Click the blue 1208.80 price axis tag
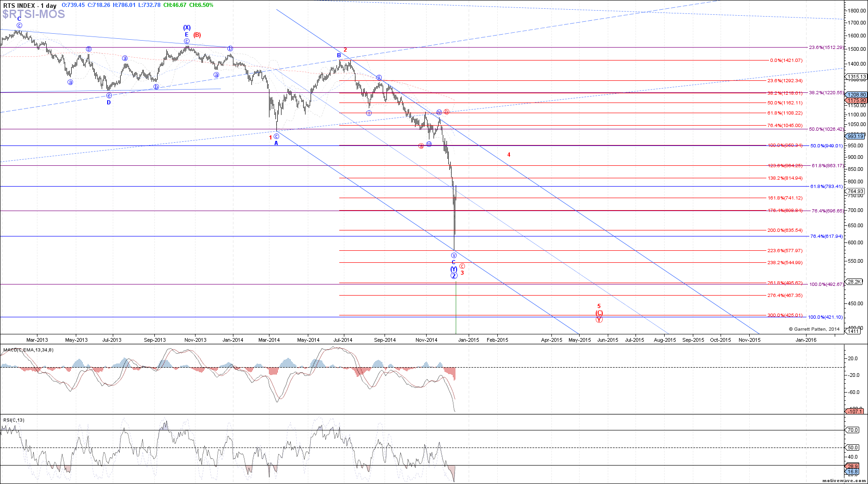This screenshot has height=484, width=868. tap(856, 95)
